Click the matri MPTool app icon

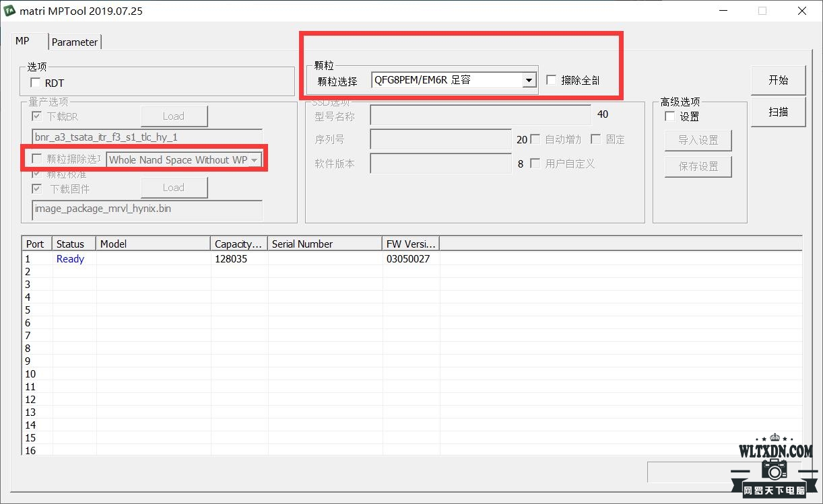10,11
